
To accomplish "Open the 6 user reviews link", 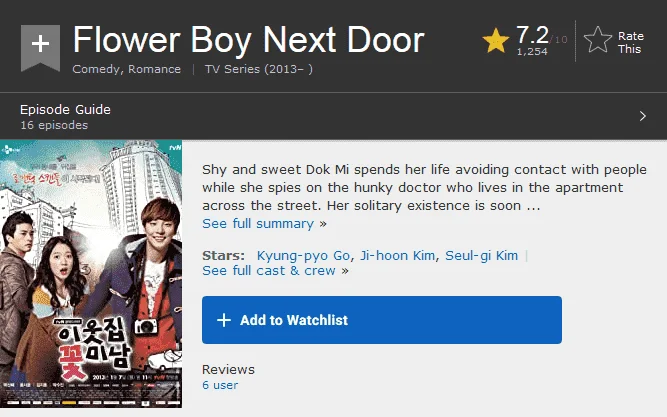I will coord(220,385).
